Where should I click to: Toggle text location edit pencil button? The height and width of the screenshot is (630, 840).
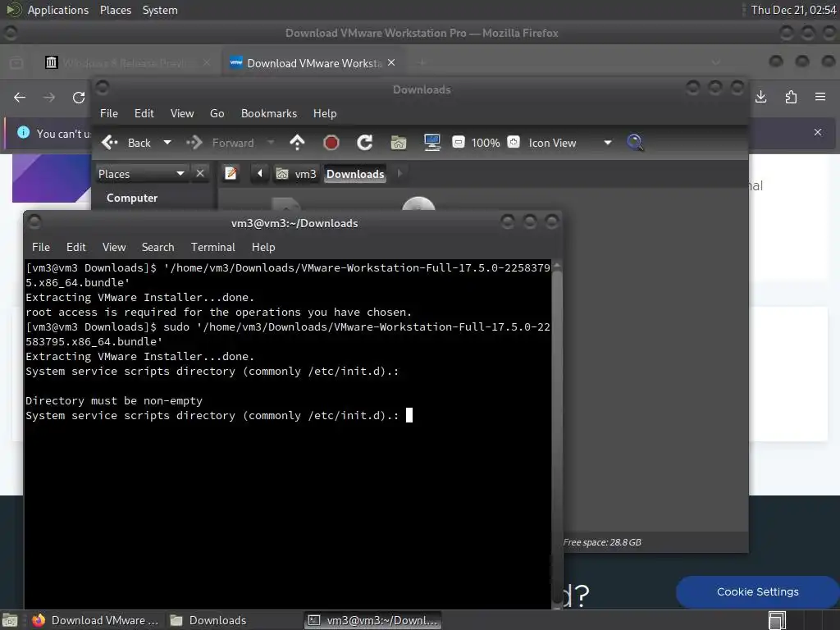(x=231, y=174)
